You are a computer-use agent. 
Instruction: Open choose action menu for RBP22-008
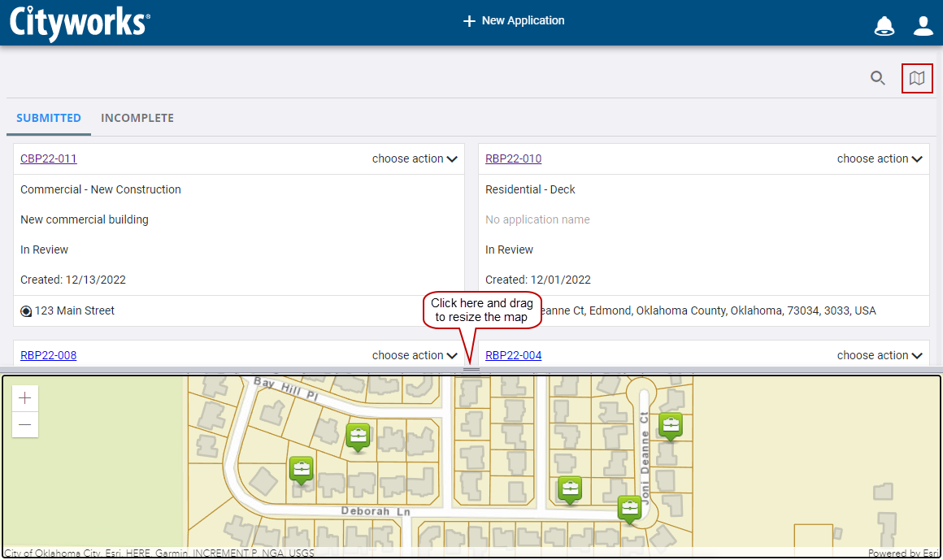tap(415, 355)
